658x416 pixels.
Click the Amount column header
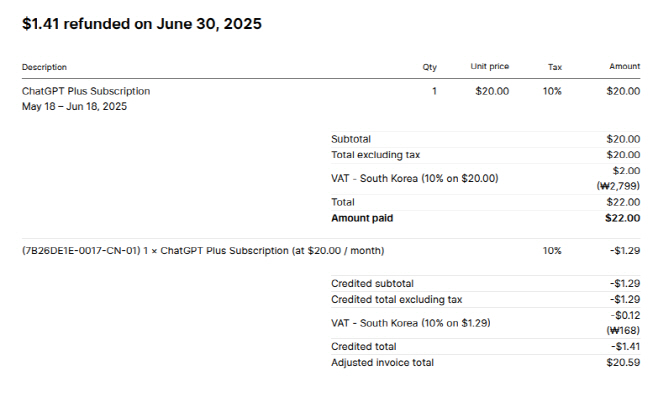tap(624, 66)
